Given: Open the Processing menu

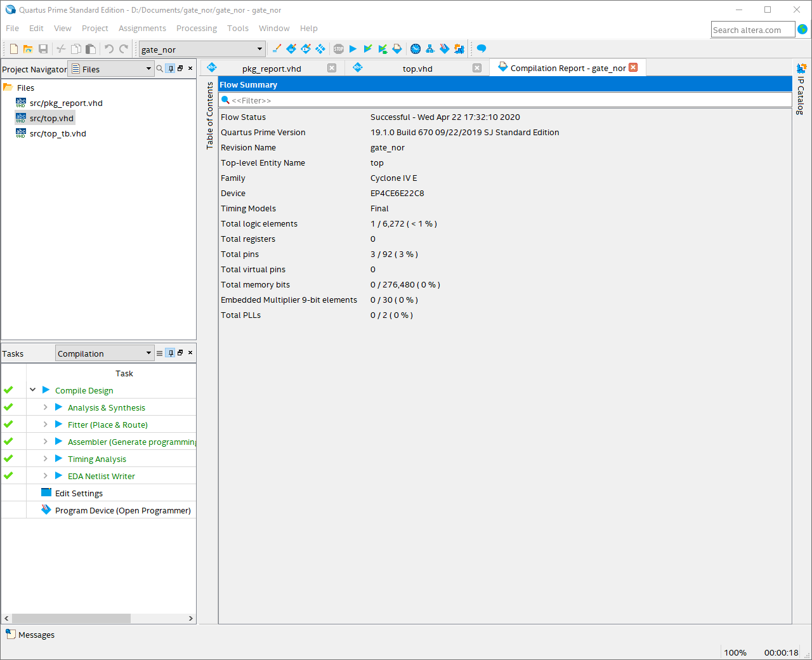Looking at the screenshot, I should coord(197,29).
